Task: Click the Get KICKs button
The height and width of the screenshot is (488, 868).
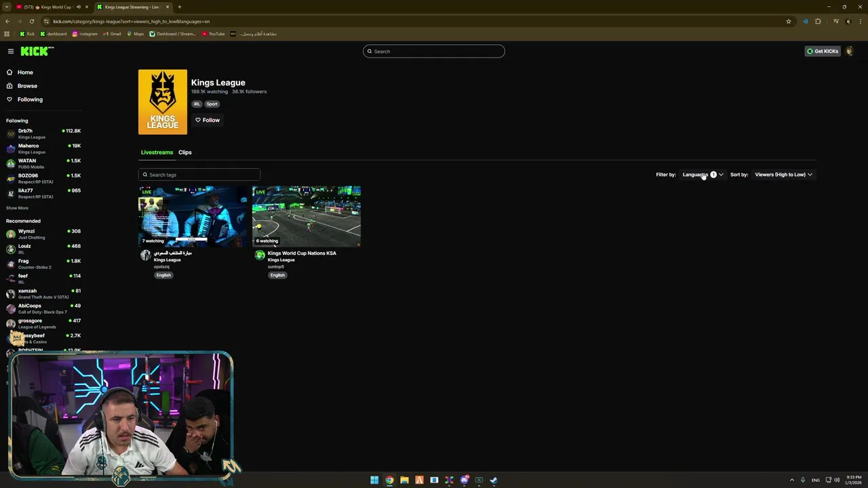Action: tap(823, 52)
